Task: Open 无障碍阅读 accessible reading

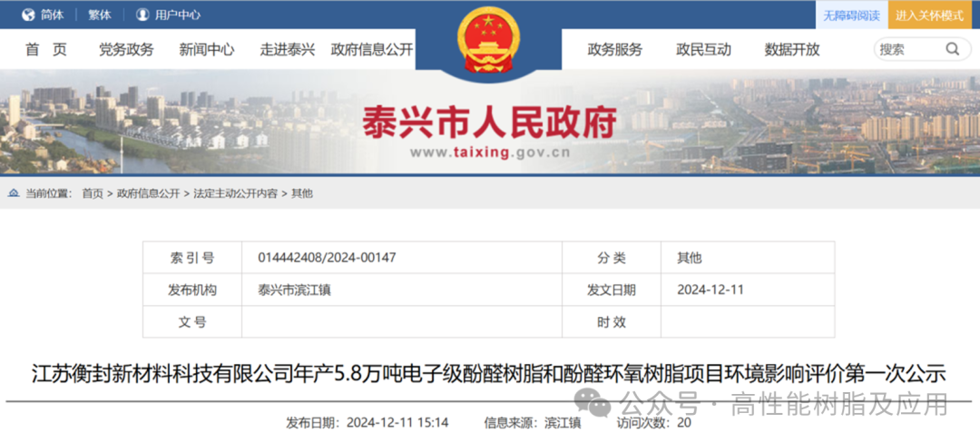Action: tap(851, 15)
